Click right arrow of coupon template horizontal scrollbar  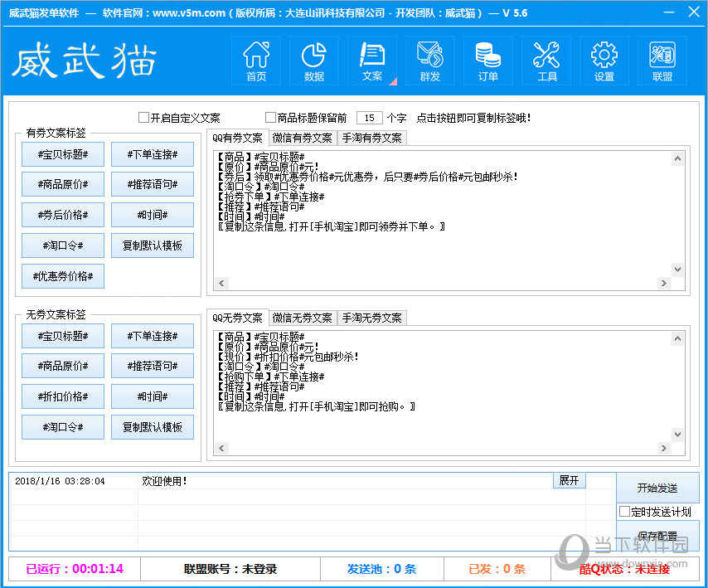pos(664,283)
